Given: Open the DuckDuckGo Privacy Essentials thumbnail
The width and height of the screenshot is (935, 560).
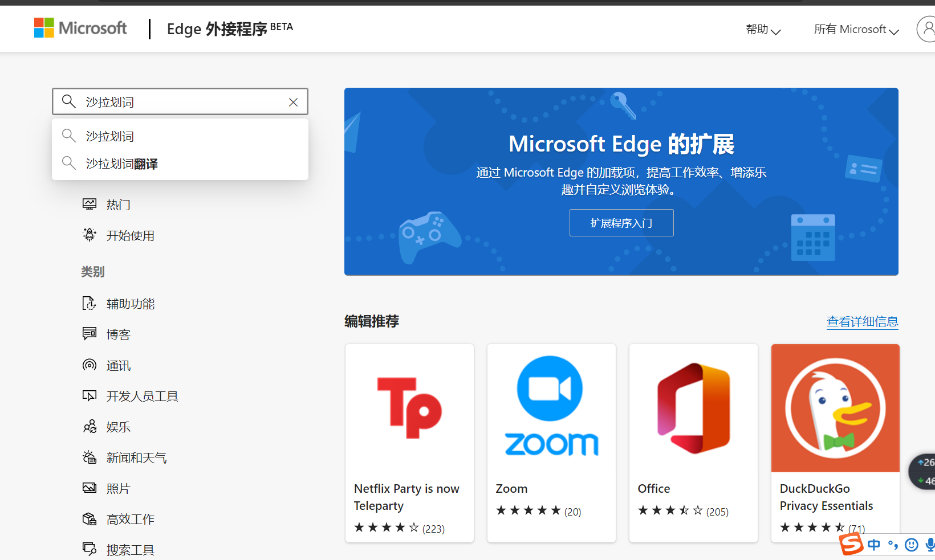Looking at the screenshot, I should coord(835,408).
